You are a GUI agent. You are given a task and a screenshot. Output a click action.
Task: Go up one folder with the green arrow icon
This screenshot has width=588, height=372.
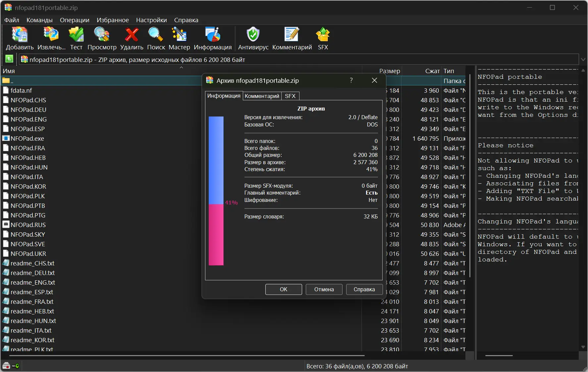click(9, 59)
